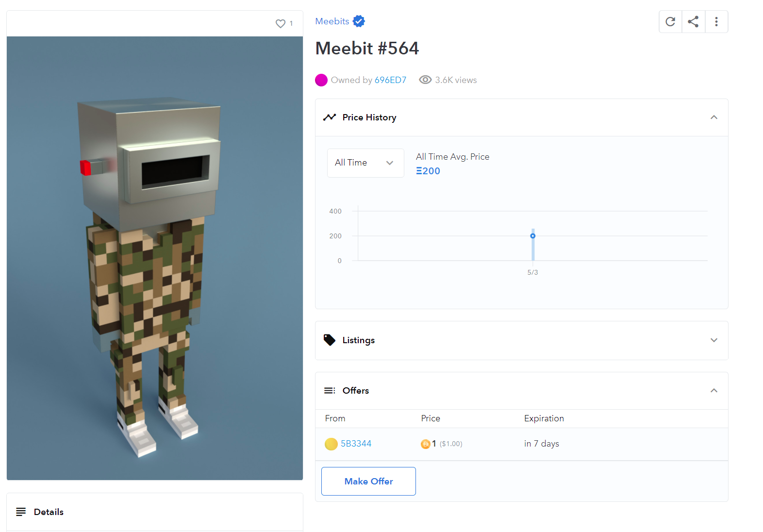Open the Meebits collection link
763x532 pixels.
point(332,21)
